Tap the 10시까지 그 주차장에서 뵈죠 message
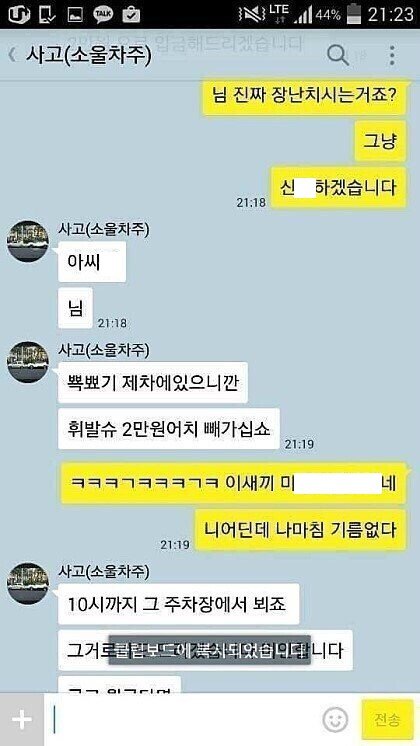This screenshot has width=420, height=746. [x=179, y=604]
